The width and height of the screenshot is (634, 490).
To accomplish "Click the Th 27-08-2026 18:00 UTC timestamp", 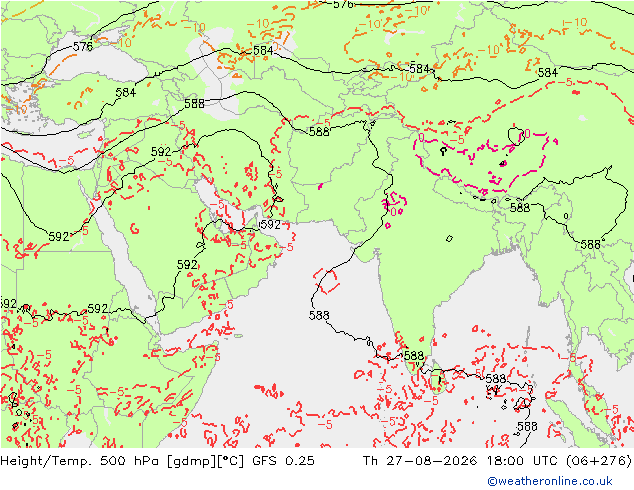I will click(x=460, y=460).
